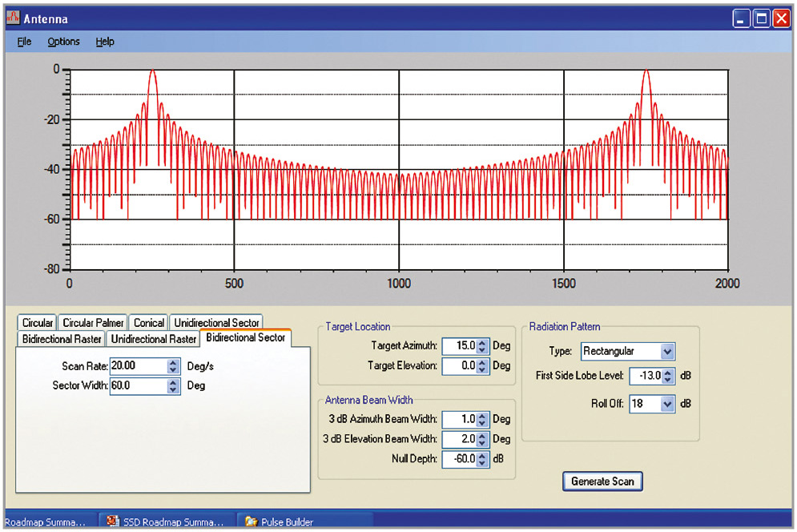The width and height of the screenshot is (797, 532).
Task: Click the Antenna app icon in title bar
Action: point(12,18)
